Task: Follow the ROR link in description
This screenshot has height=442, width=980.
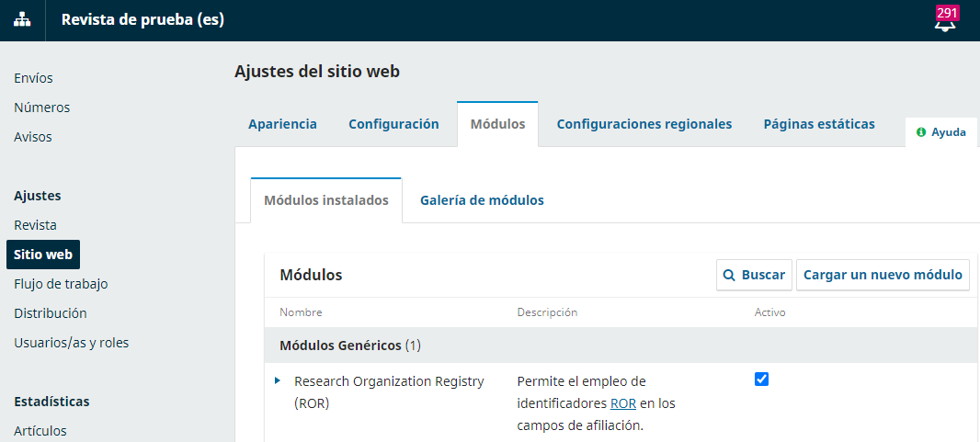Action: coord(623,403)
